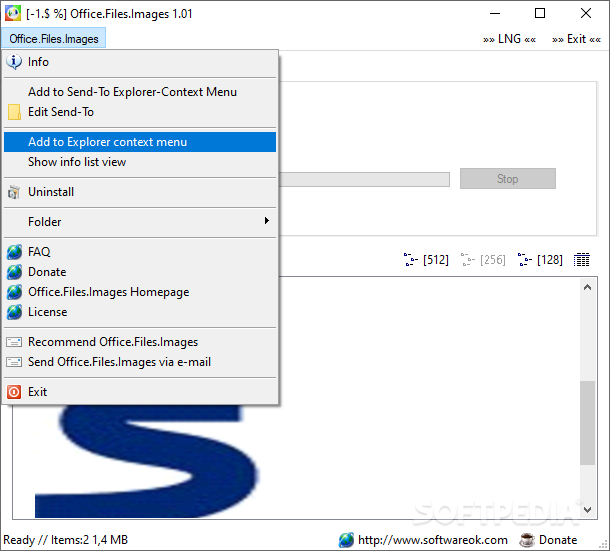Click the globe icon next to FAQ
This screenshot has width=610, height=551.
click(x=14, y=252)
